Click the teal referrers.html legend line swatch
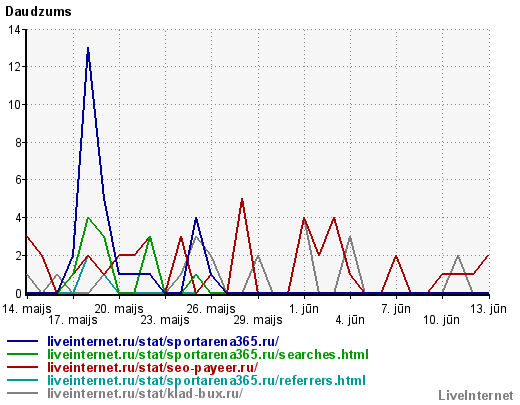 point(22,380)
